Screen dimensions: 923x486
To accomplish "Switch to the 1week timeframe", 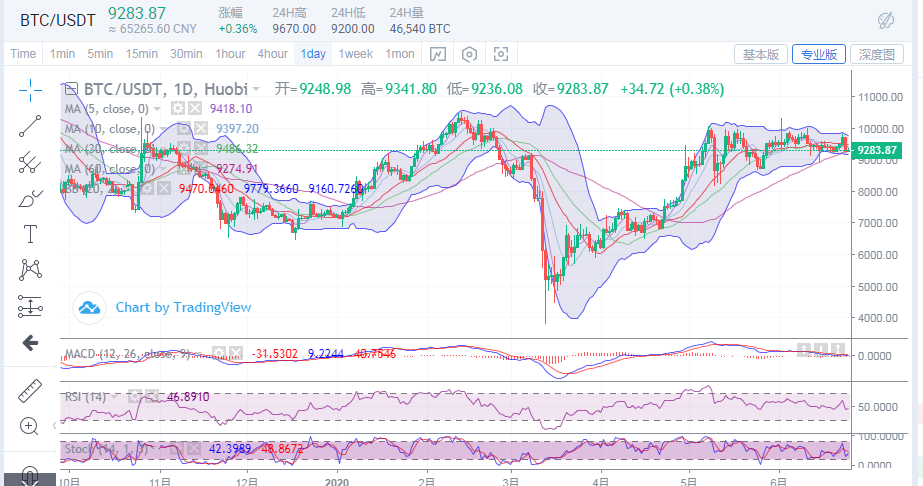I will tap(355, 54).
